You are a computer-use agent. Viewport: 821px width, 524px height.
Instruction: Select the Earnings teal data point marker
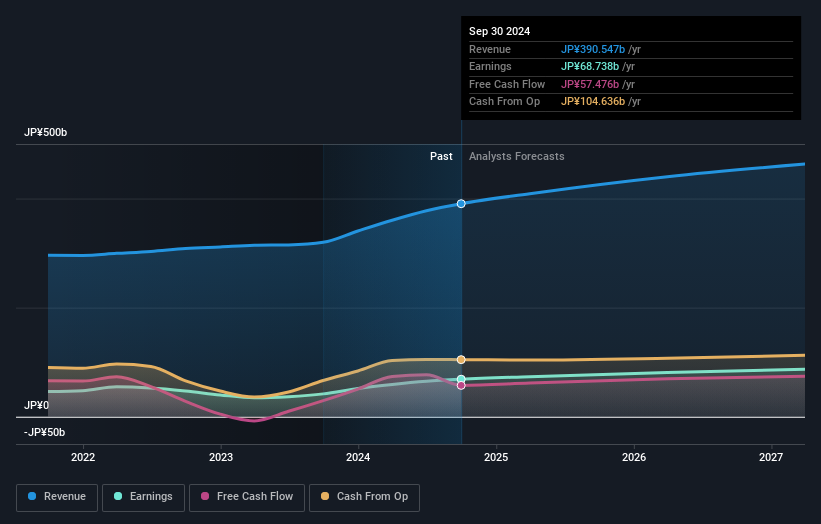461,379
